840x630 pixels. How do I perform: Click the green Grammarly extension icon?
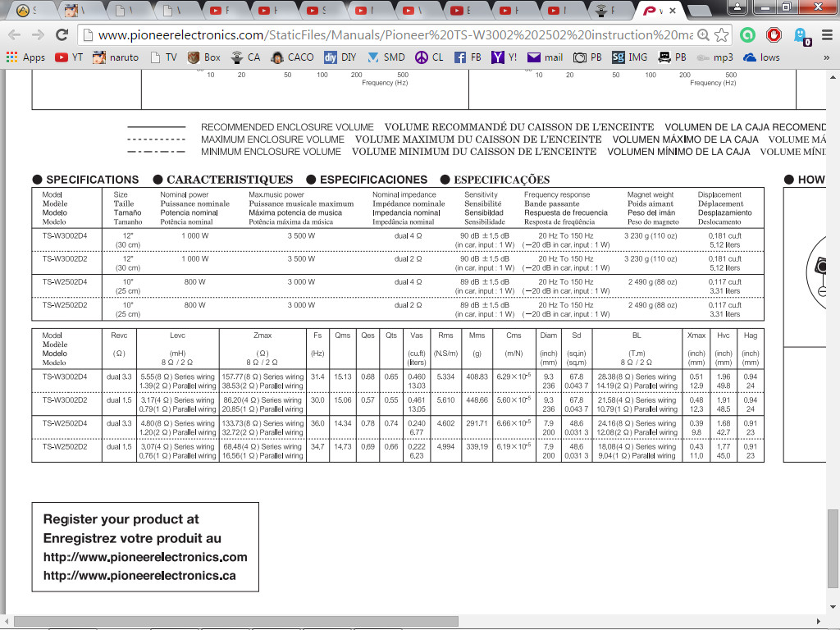pos(747,35)
